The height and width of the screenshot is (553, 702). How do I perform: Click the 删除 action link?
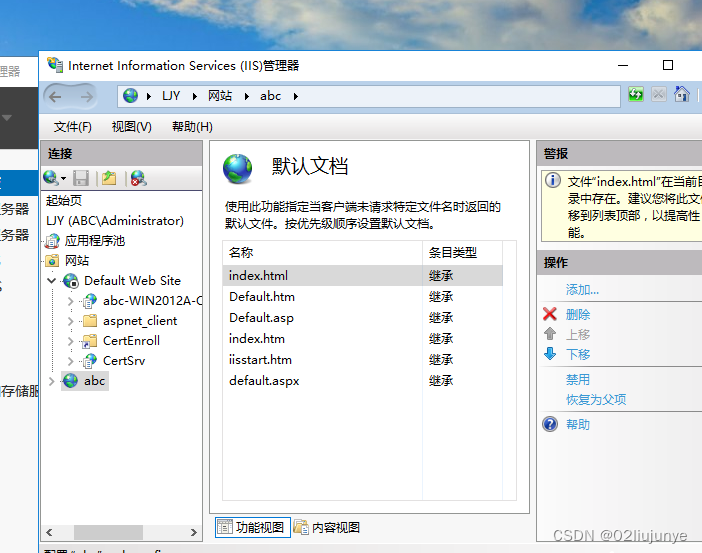click(578, 314)
